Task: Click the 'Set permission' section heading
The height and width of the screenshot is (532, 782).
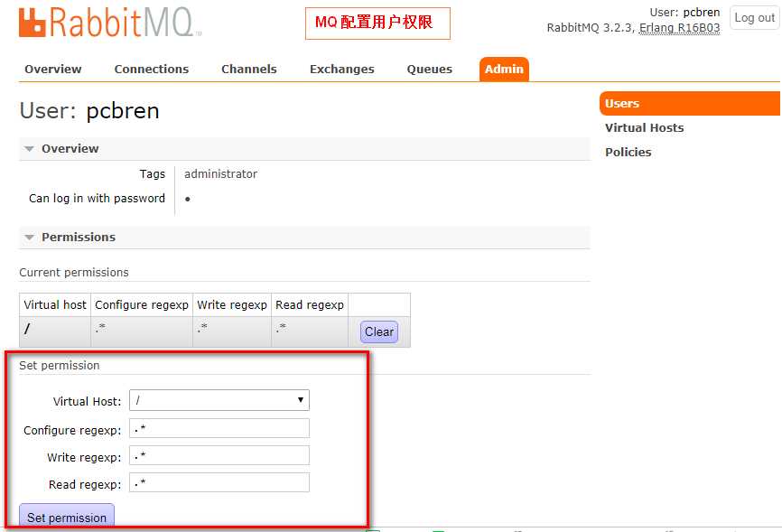Action: point(60,365)
